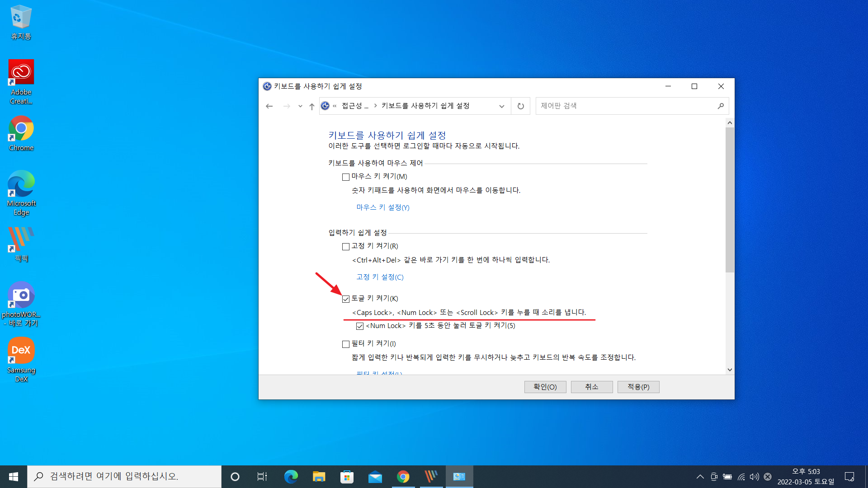Screen dimensions: 868x488
Task: Open File Explorer from the taskbar
Action: tap(319, 477)
